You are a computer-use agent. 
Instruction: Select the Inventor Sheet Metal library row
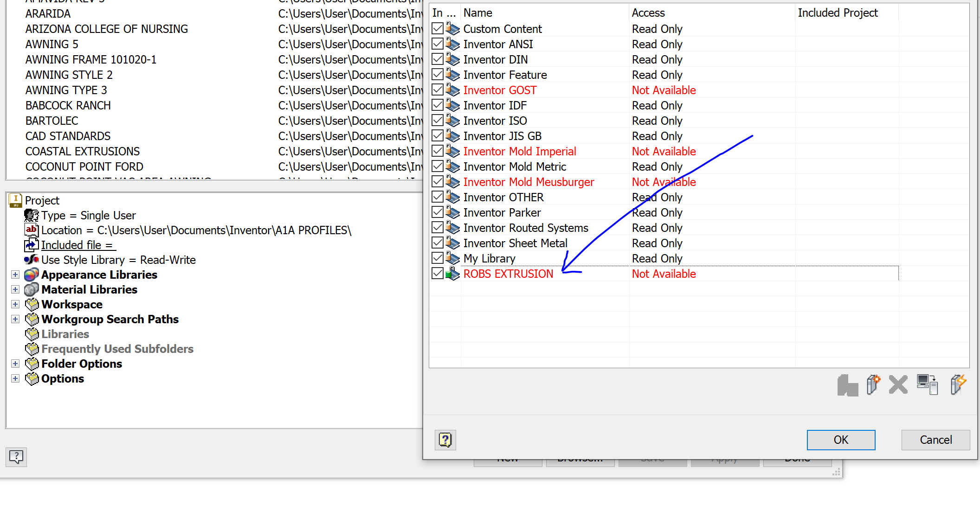515,243
